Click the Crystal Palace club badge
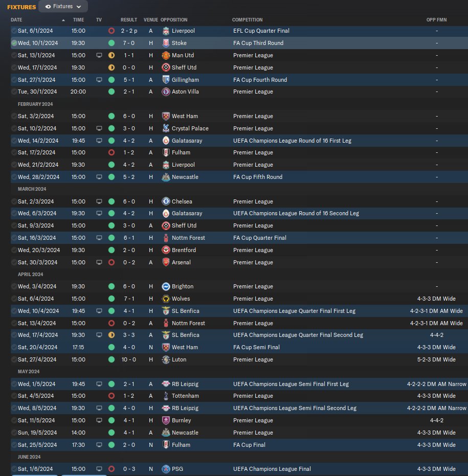 tap(166, 128)
